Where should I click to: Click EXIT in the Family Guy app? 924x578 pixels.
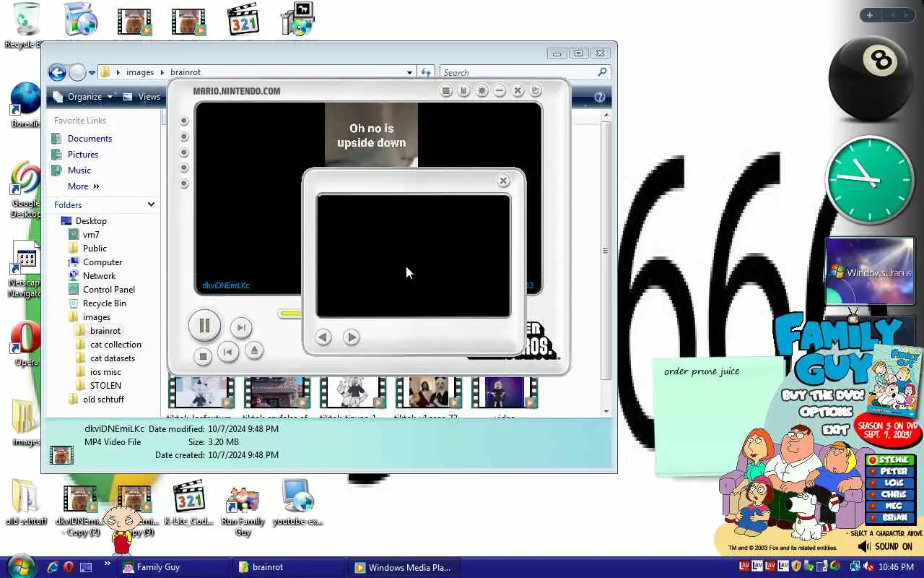coord(835,430)
